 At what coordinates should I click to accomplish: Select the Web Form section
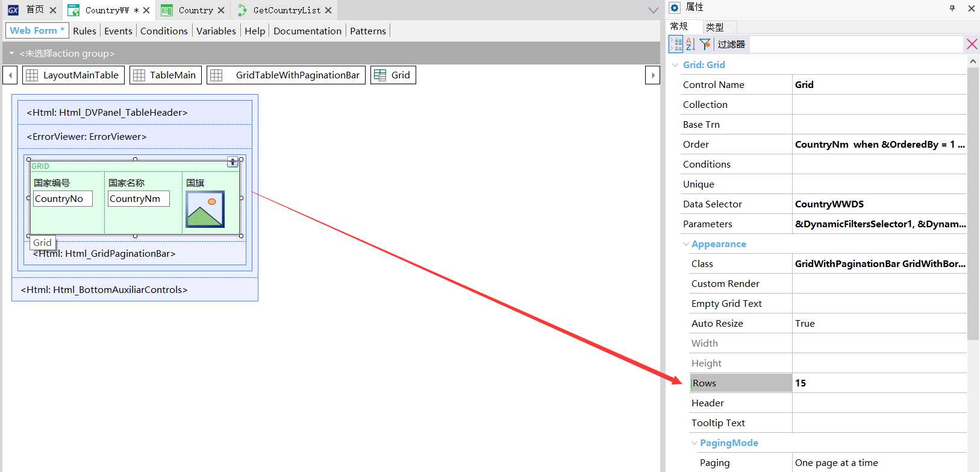[x=37, y=31]
